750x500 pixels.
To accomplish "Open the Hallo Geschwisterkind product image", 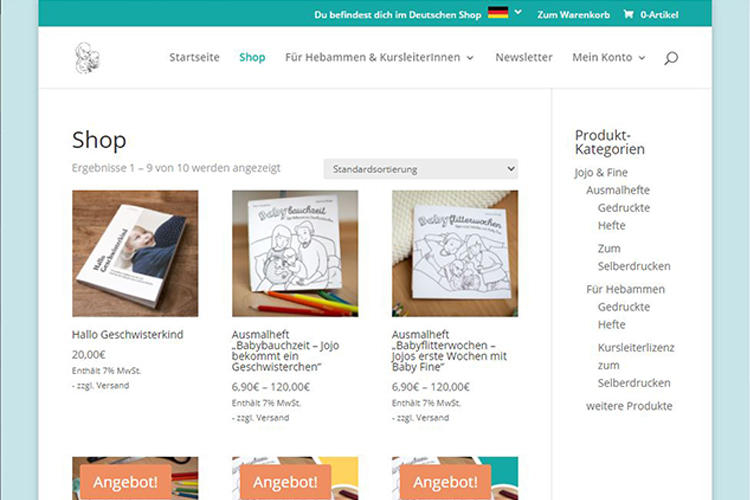I will pyautogui.click(x=135, y=254).
